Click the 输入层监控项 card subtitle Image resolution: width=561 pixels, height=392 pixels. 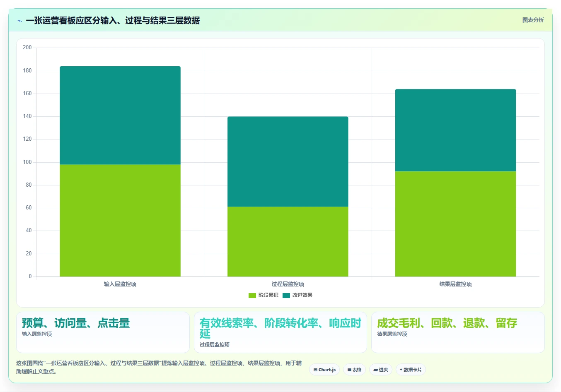point(37,334)
